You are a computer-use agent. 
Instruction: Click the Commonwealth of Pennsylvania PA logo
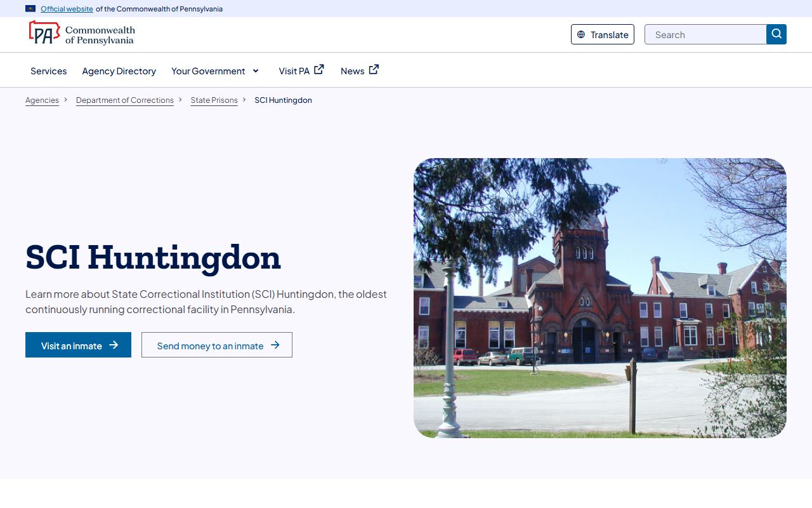click(x=82, y=32)
